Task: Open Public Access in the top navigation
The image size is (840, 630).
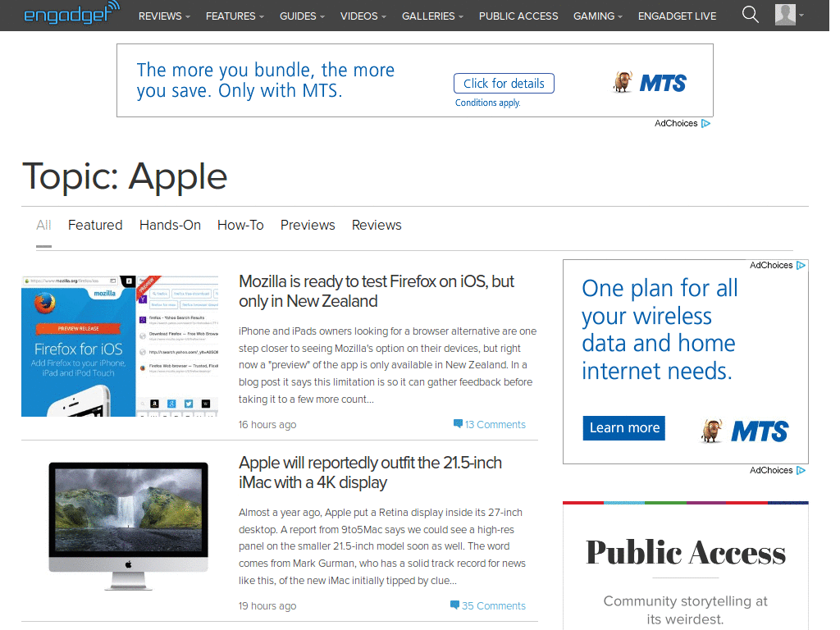Action: click(x=518, y=16)
